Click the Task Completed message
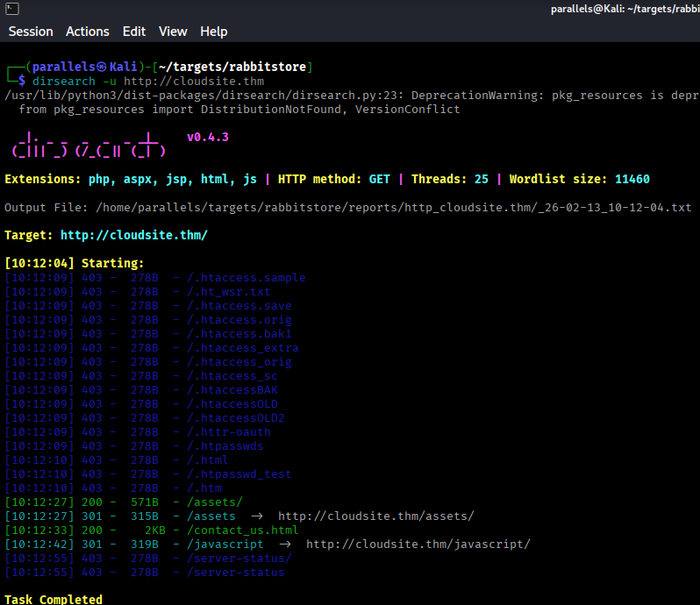Viewport: 700px width, 605px height. pyautogui.click(x=54, y=599)
